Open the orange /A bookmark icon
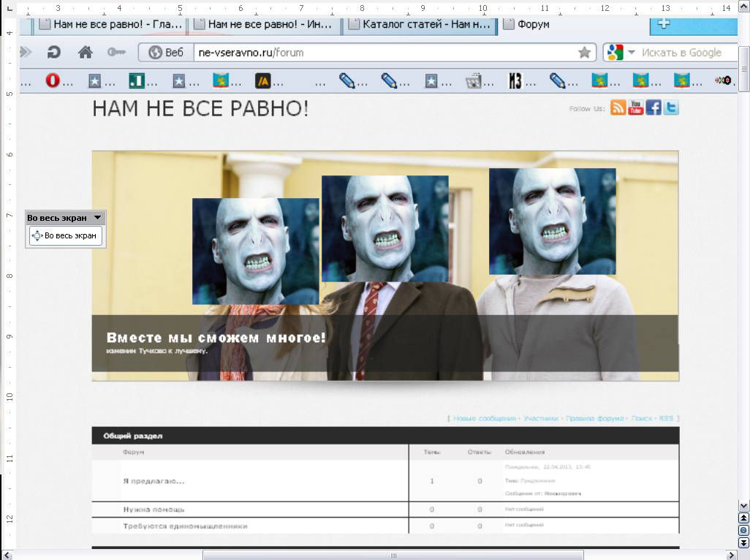 pos(262,82)
